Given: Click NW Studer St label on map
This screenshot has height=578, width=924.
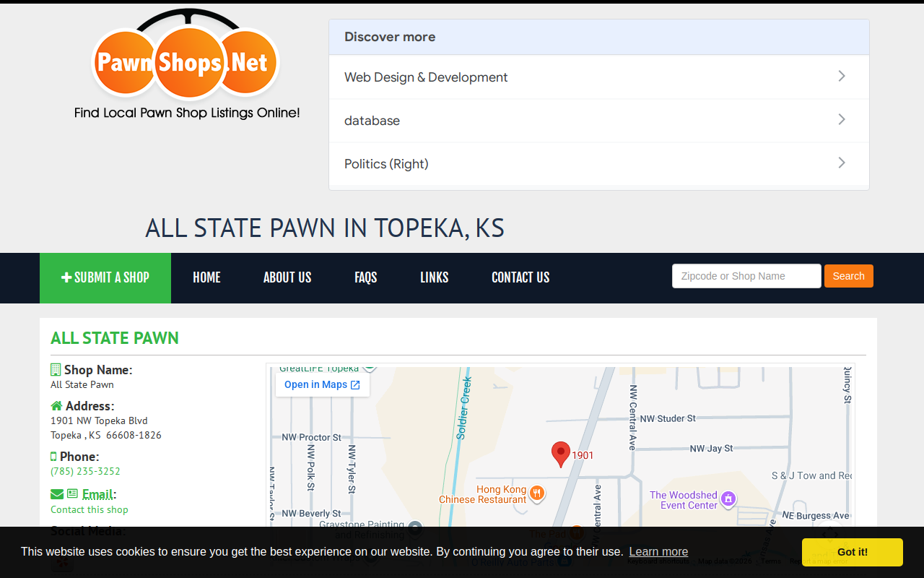Looking at the screenshot, I should click(668, 418).
